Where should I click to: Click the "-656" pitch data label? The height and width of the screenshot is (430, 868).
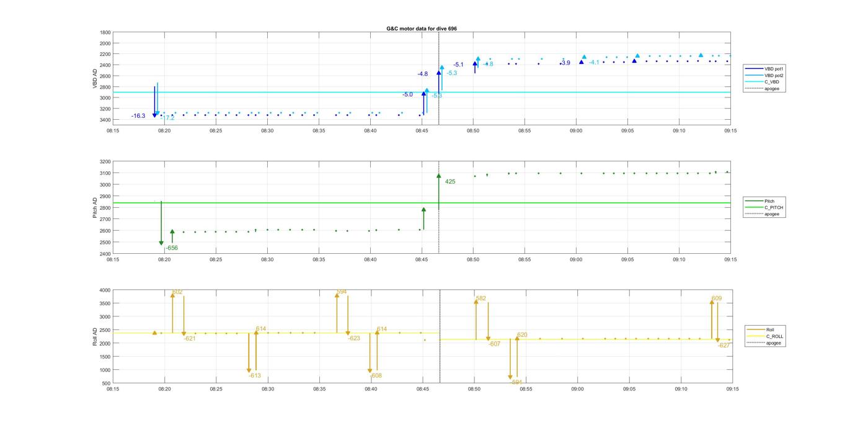click(x=172, y=248)
